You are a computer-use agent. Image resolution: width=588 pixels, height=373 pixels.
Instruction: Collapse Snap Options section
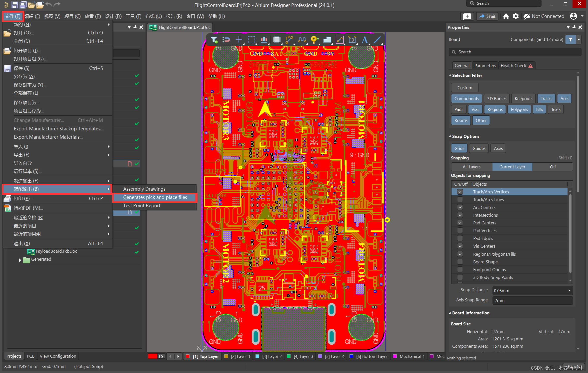[450, 136]
